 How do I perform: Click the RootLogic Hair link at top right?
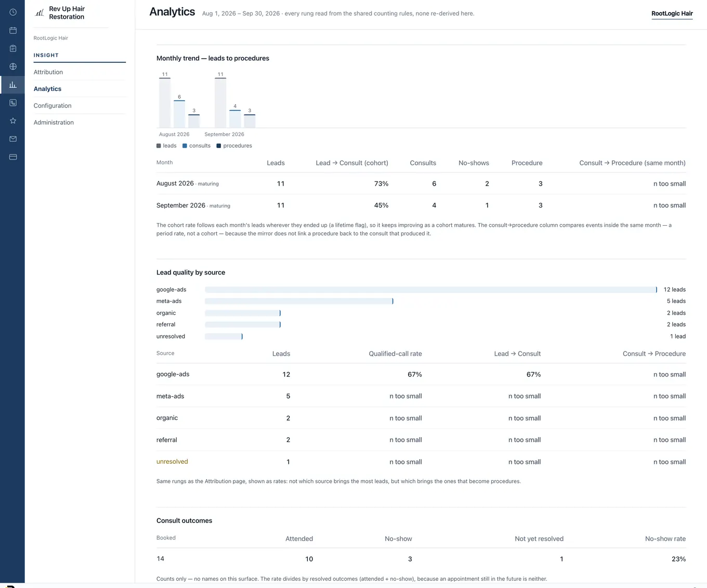[x=672, y=14]
